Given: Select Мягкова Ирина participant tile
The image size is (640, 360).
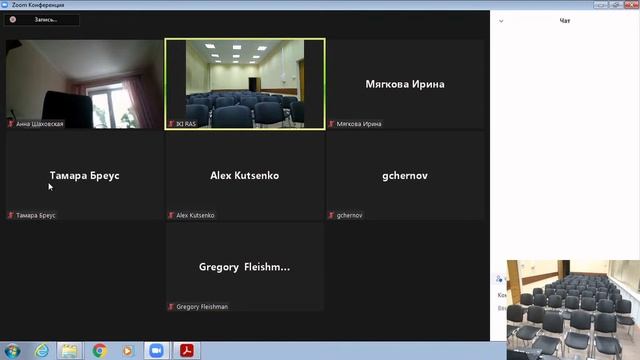Looking at the screenshot, I should [x=405, y=84].
